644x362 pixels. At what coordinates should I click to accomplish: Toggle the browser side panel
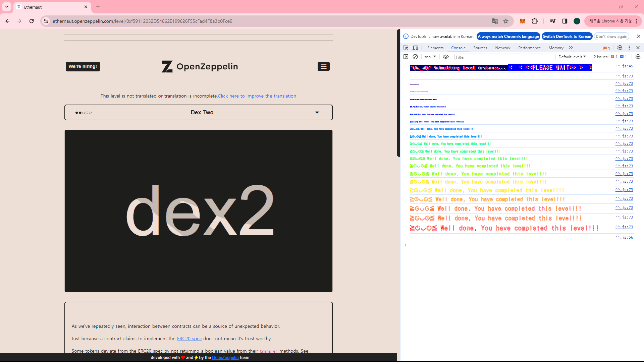pos(565,21)
